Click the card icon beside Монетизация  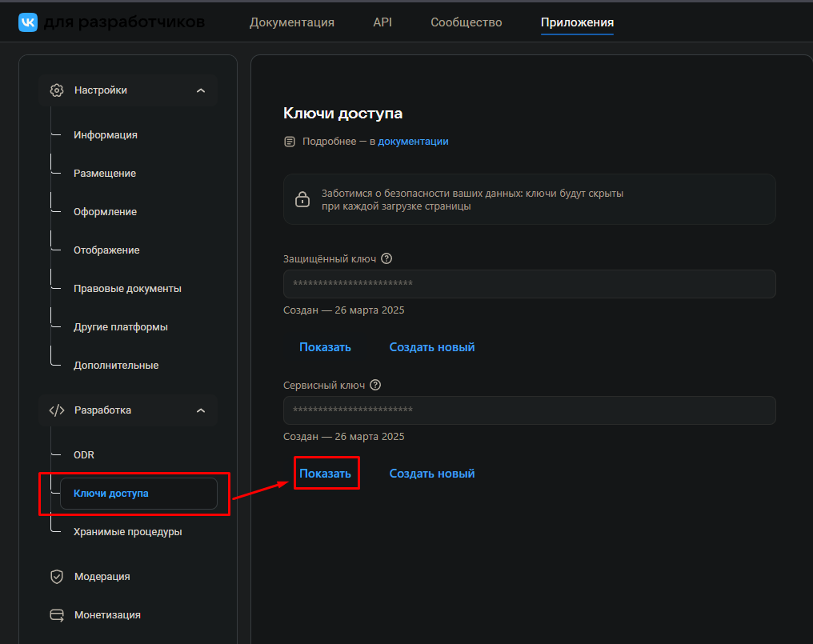point(56,614)
